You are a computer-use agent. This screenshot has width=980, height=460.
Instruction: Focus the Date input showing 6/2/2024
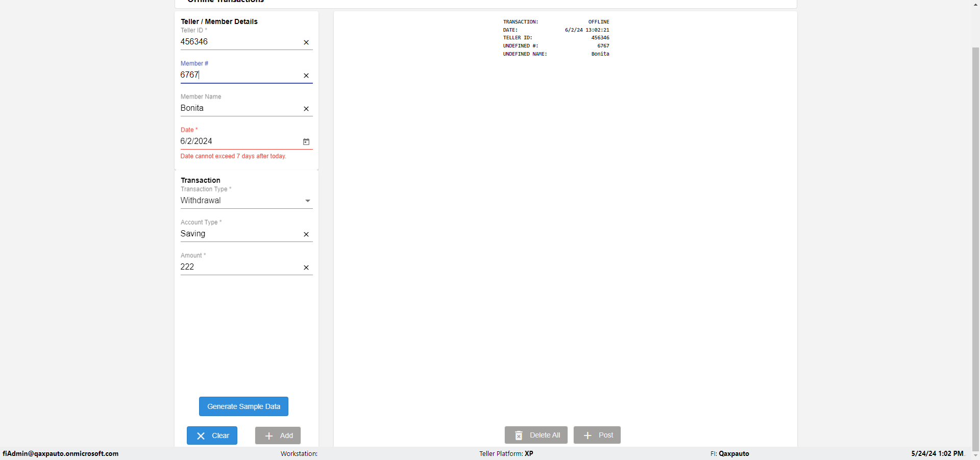point(240,141)
